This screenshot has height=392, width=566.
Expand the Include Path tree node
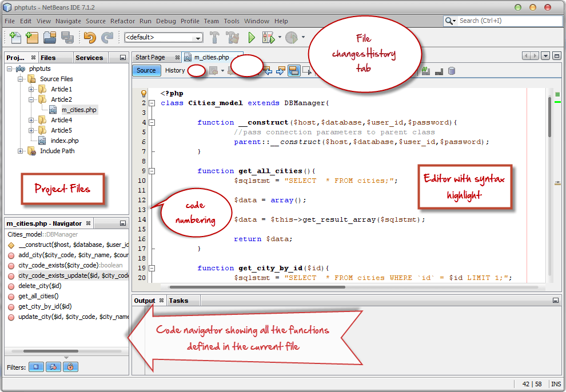pyautogui.click(x=21, y=151)
